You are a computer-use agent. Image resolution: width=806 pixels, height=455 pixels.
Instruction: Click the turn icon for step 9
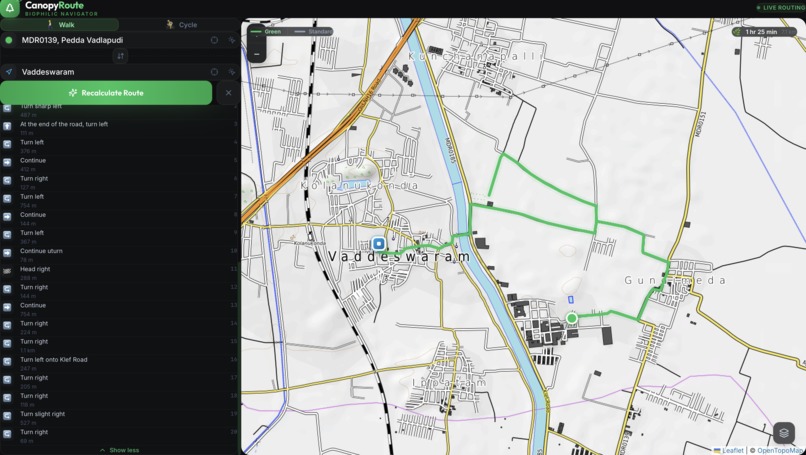[x=7, y=235]
